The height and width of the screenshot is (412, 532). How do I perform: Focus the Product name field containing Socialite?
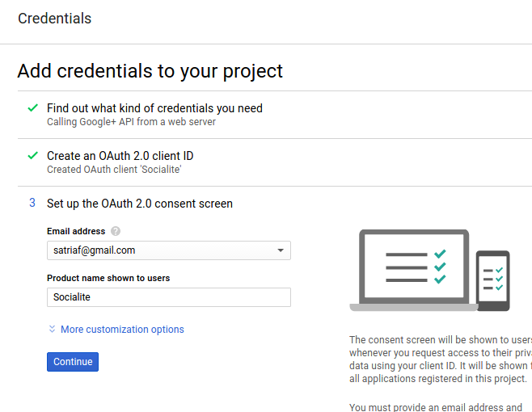pyautogui.click(x=168, y=297)
